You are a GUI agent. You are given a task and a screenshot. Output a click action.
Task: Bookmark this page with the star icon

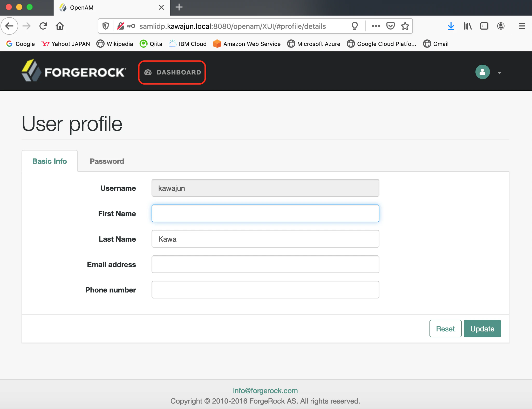click(405, 26)
